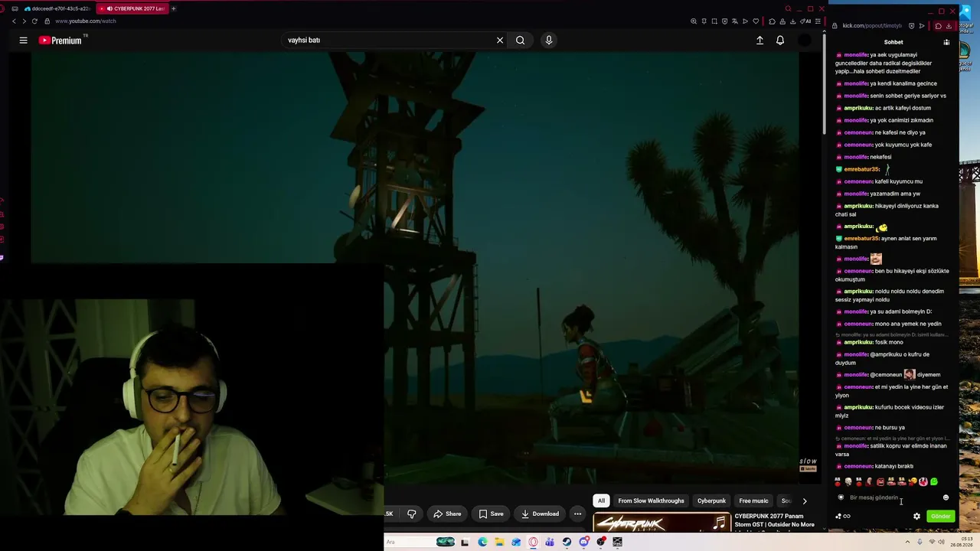980x551 pixels.
Task: Start voice search with the microphone
Action: pyautogui.click(x=549, y=41)
